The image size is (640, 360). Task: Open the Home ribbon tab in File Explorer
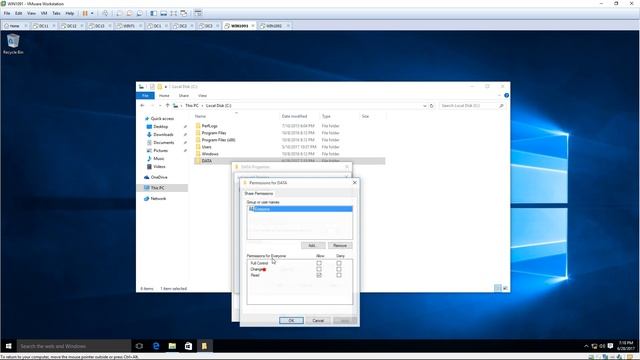click(x=164, y=96)
